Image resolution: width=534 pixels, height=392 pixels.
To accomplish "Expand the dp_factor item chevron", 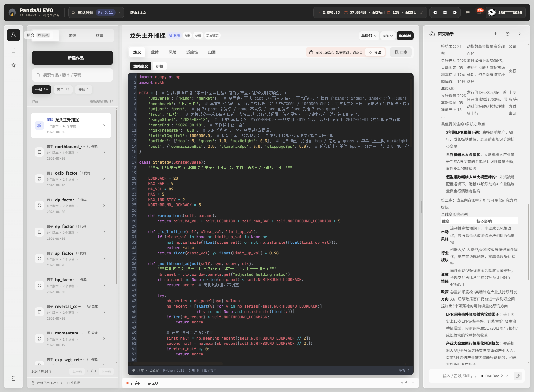I will (x=104, y=206).
